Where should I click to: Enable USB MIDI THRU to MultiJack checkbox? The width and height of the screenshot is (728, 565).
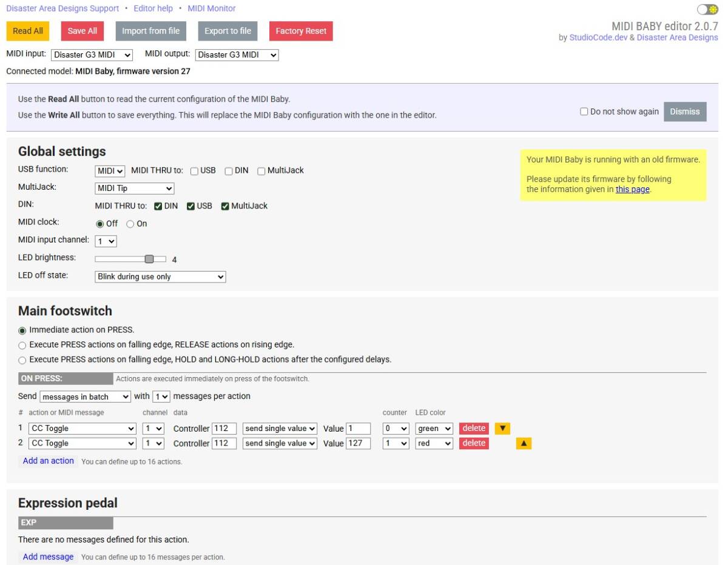click(x=261, y=171)
